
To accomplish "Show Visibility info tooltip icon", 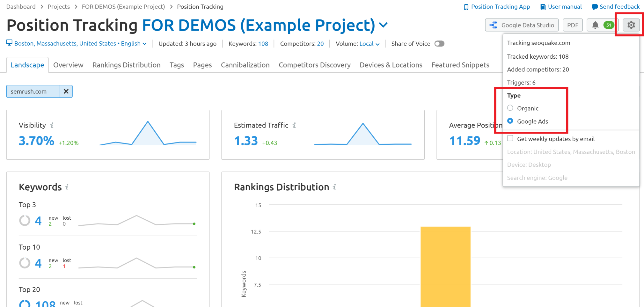I will click(52, 125).
